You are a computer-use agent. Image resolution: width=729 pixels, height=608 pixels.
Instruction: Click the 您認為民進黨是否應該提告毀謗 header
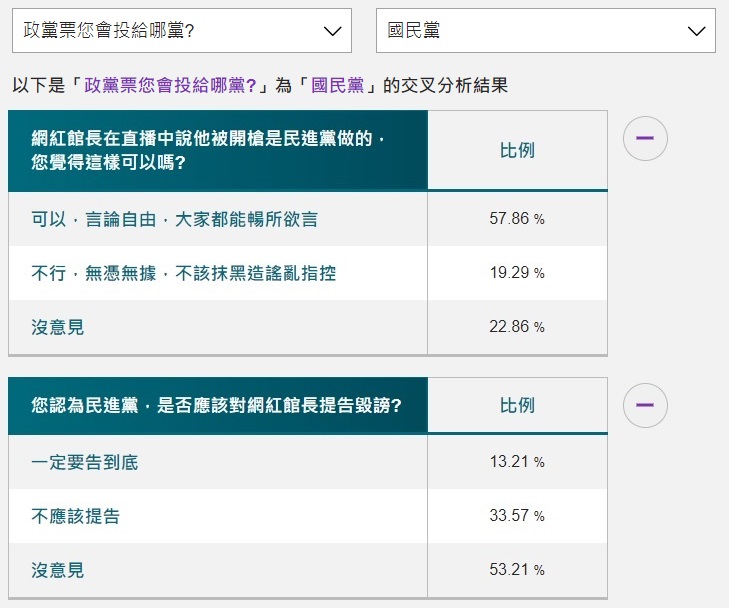pos(218,406)
